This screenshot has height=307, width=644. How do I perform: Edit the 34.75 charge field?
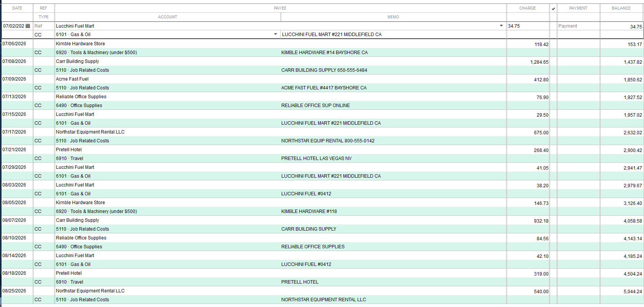point(528,26)
